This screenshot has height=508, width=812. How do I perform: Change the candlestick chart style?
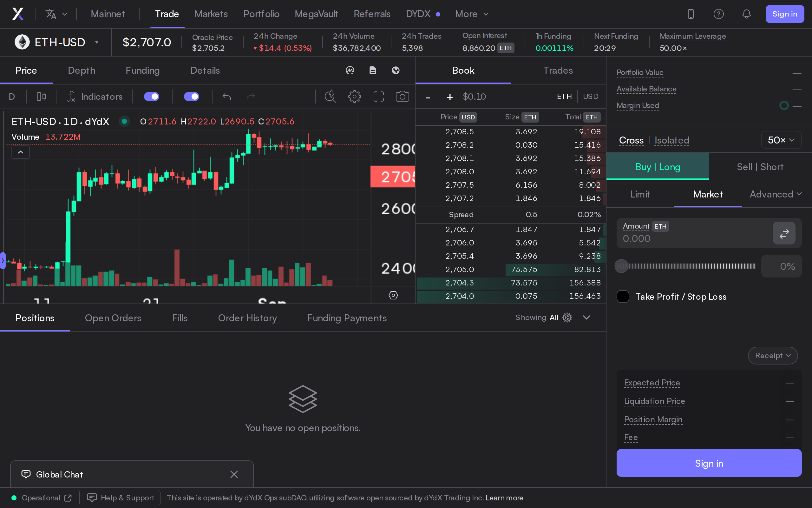[41, 97]
